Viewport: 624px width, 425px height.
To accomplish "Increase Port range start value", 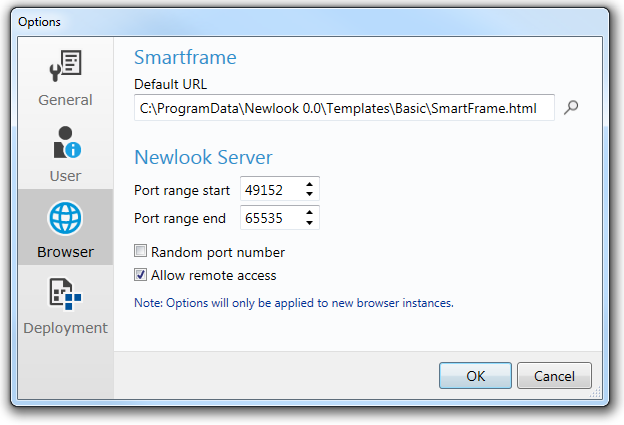I will coord(309,184).
